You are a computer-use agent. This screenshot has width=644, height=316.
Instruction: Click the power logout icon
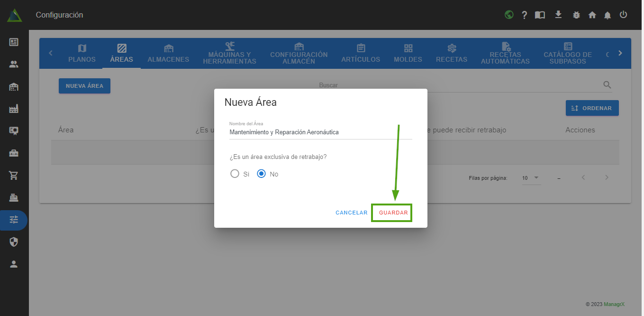tap(623, 15)
